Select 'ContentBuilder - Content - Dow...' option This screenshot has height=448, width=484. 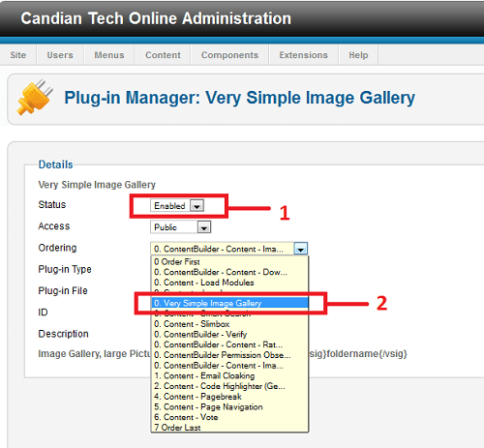(229, 272)
